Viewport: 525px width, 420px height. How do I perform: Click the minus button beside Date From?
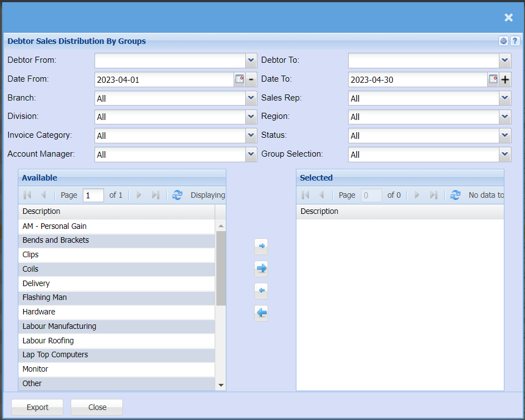tap(251, 79)
